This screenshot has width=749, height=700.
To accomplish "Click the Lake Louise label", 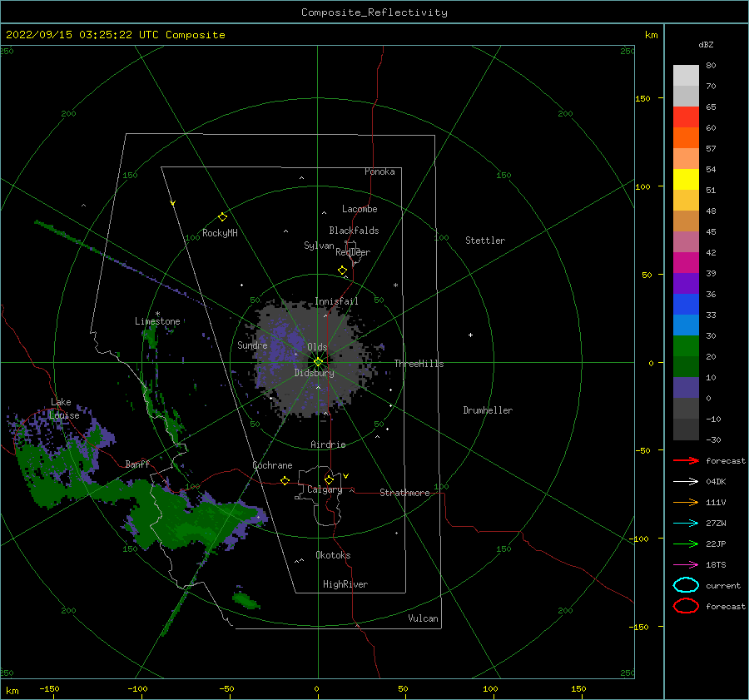I will coord(64,409).
